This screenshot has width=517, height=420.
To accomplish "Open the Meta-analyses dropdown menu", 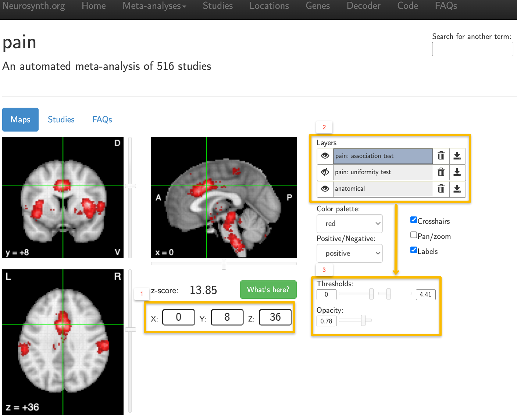I will (x=154, y=6).
